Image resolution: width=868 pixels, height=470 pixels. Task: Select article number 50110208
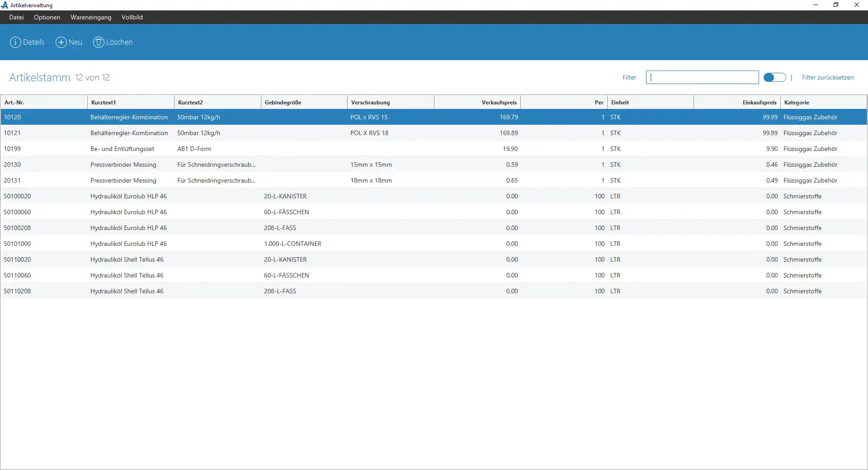(x=17, y=291)
